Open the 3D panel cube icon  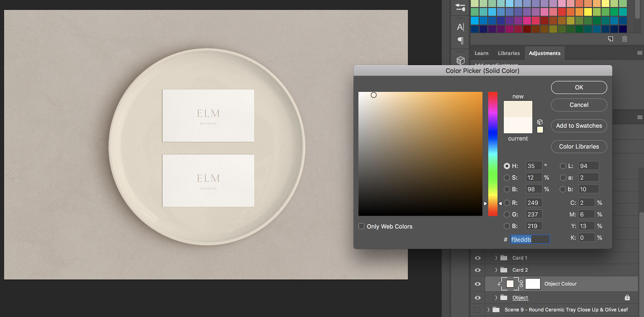pyautogui.click(x=460, y=61)
